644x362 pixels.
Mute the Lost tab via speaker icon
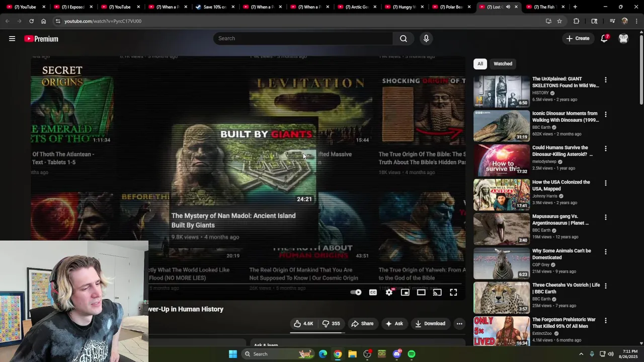pyautogui.click(x=508, y=7)
